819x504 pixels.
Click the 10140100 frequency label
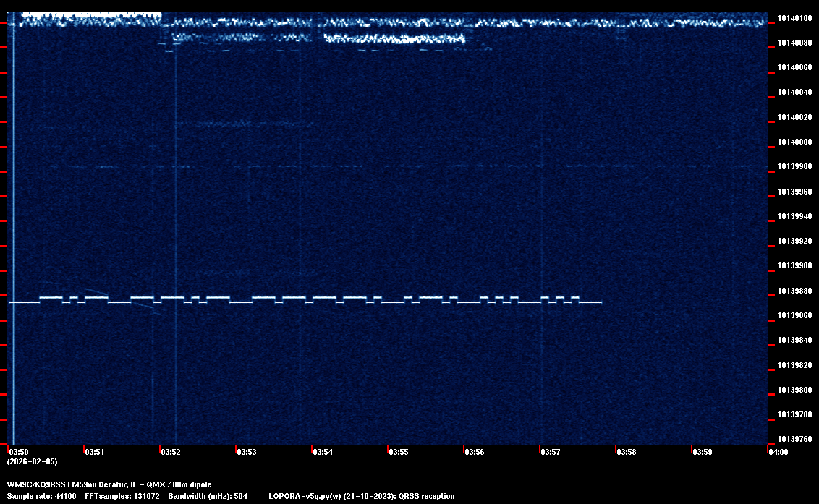click(x=793, y=18)
